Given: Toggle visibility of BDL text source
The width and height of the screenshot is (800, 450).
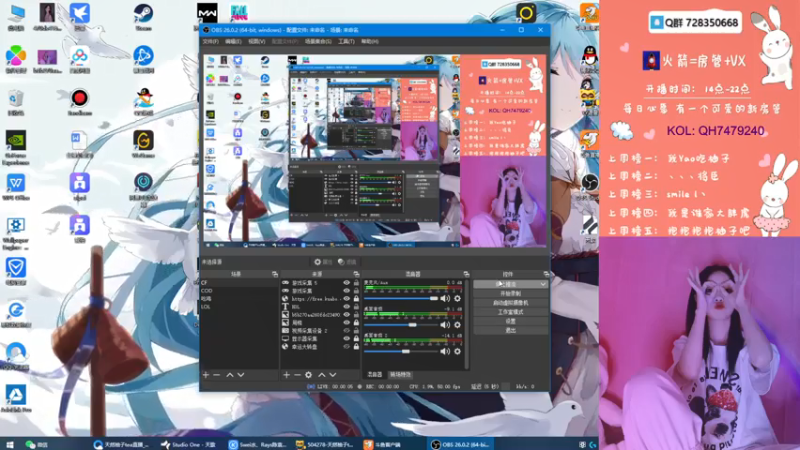Looking at the screenshot, I should 346,307.
